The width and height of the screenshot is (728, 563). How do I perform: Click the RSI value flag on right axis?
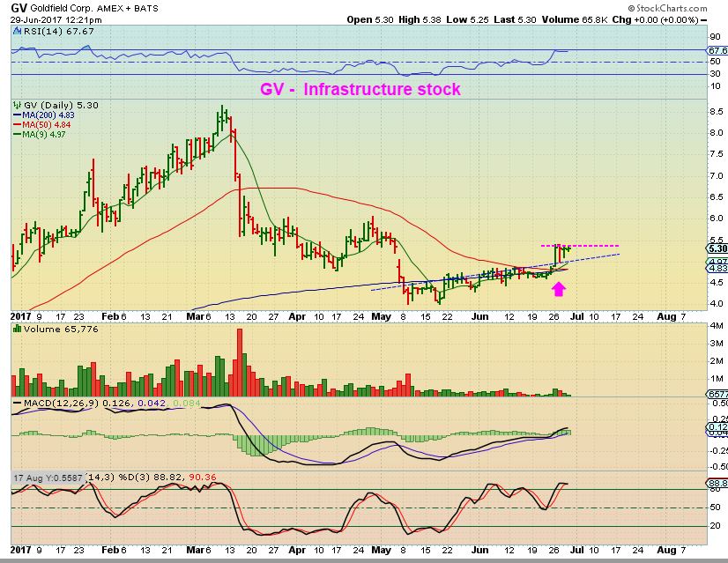(717, 50)
